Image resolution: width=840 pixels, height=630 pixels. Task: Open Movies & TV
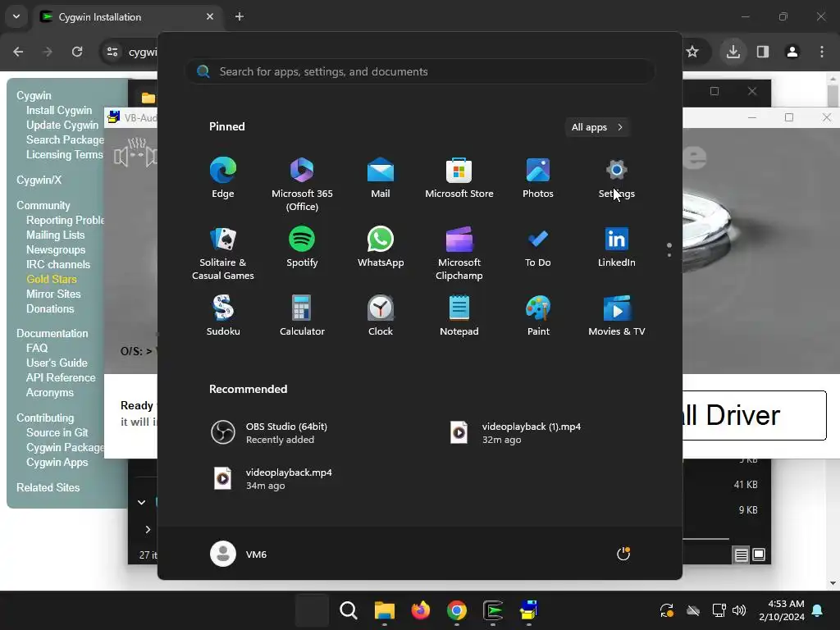coord(617,317)
